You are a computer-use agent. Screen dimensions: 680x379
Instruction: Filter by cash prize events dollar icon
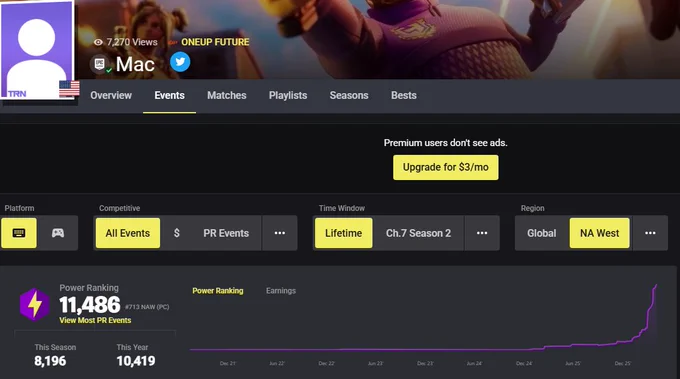pyautogui.click(x=177, y=233)
